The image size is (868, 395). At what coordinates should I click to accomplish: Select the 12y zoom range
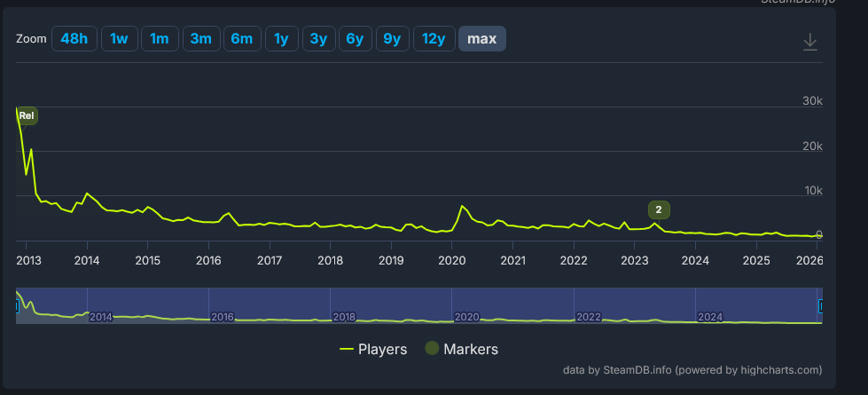point(434,39)
